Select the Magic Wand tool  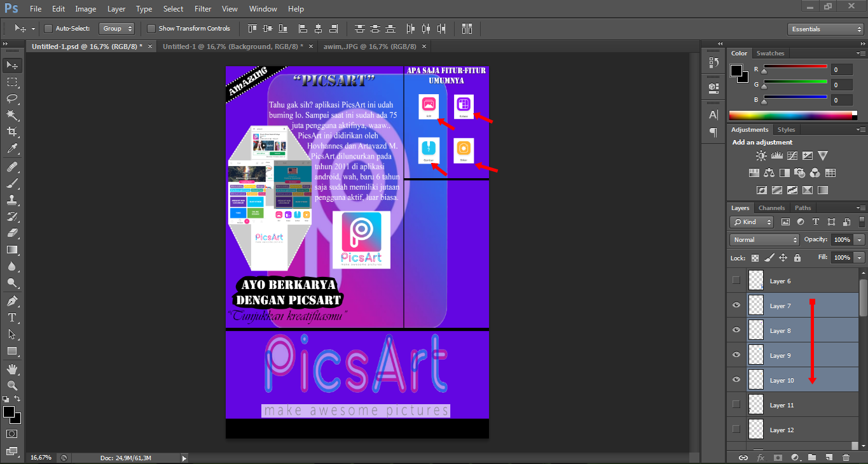(12, 115)
